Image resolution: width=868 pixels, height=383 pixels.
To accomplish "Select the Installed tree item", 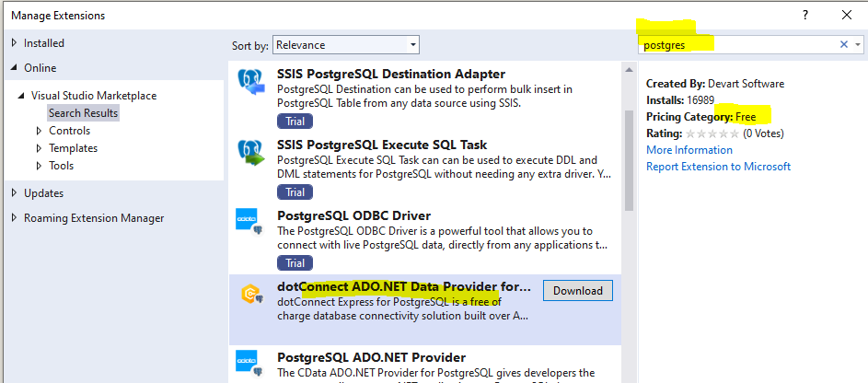I will tap(44, 43).
